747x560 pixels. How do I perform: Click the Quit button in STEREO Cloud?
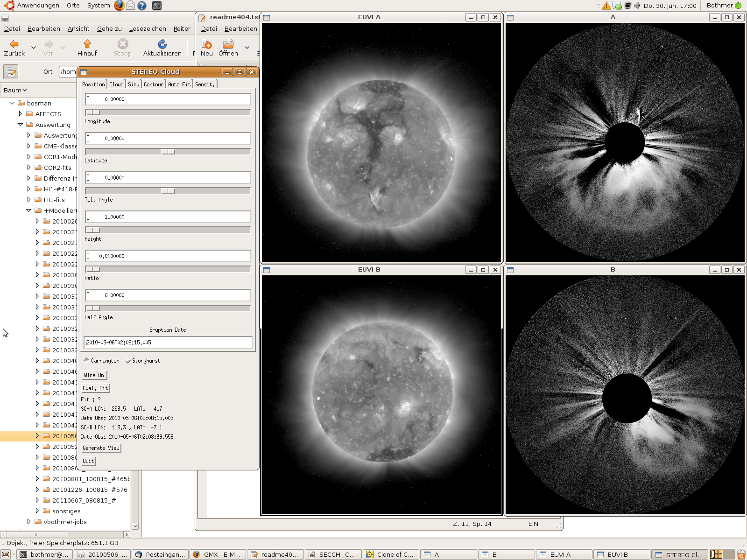coord(88,461)
